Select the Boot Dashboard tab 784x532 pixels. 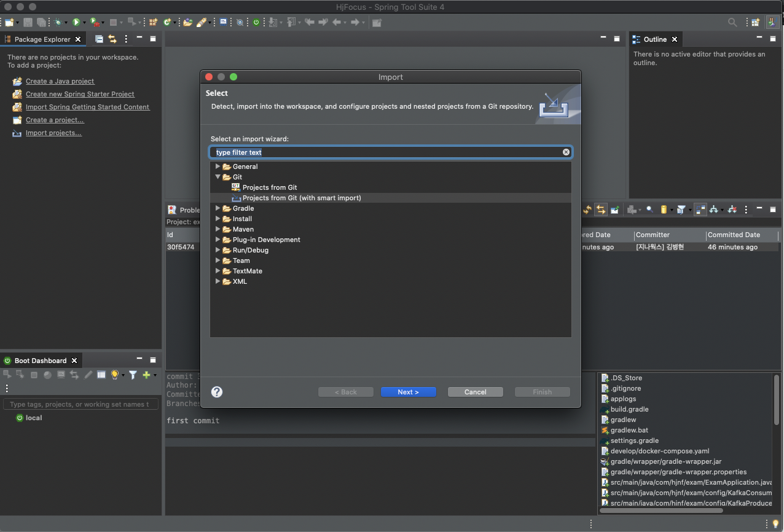(41, 361)
